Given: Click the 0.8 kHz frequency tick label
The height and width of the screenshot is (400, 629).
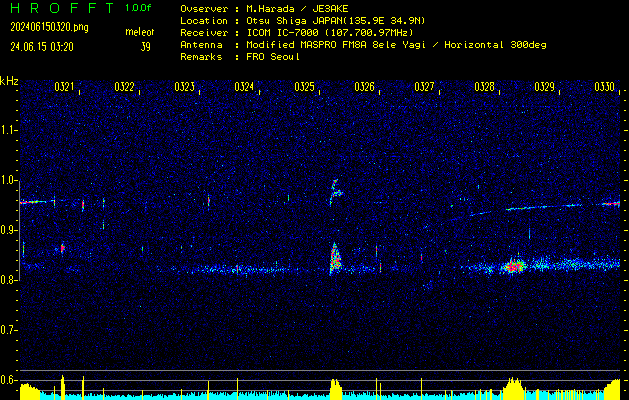Looking at the screenshot, I should [x=9, y=280].
